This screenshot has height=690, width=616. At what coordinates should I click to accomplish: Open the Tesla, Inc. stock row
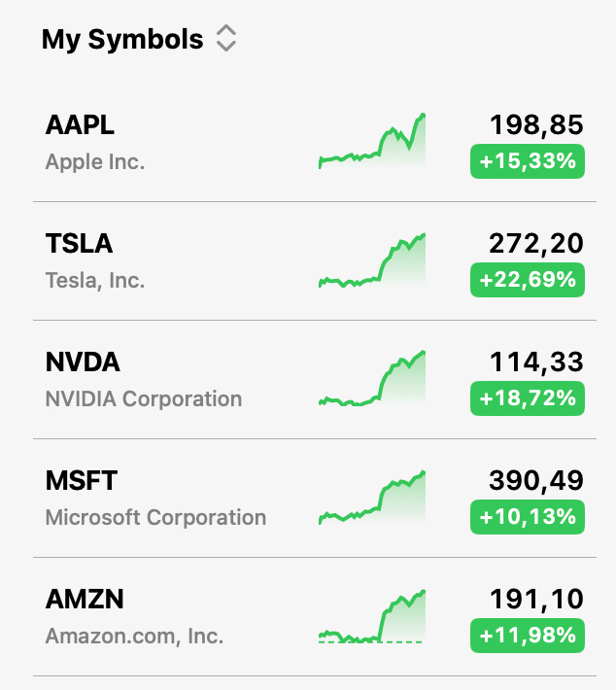(95, 281)
